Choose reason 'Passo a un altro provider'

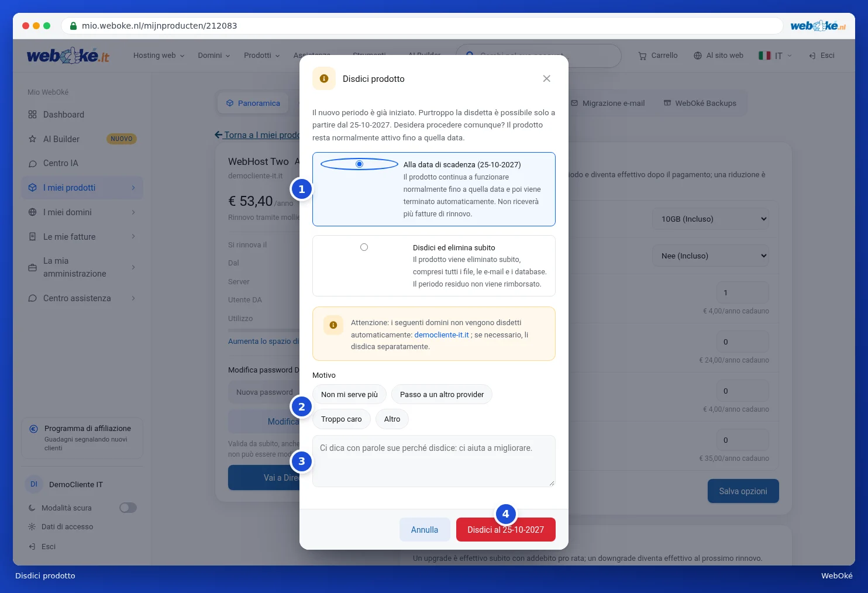coord(442,395)
